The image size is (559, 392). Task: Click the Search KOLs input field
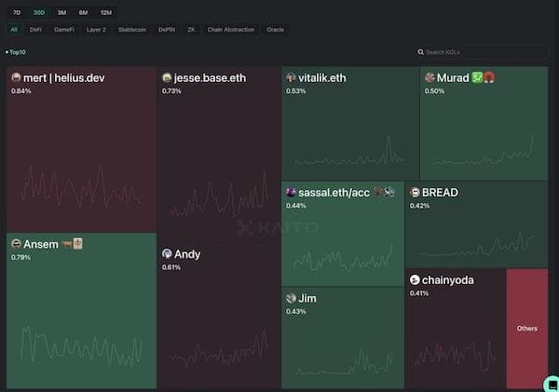pyautogui.click(x=480, y=52)
